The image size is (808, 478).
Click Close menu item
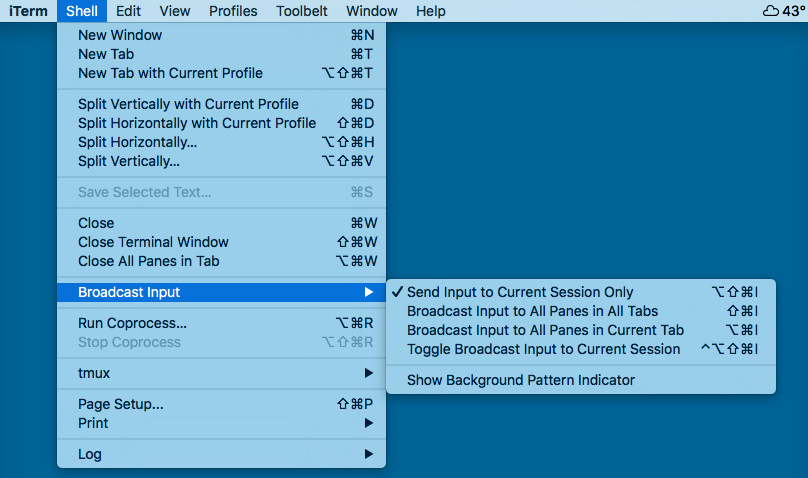coord(222,223)
